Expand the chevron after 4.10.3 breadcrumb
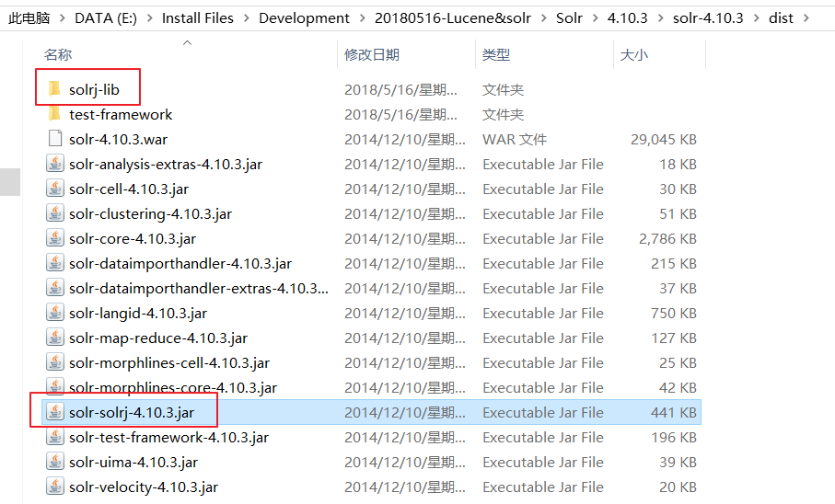The image size is (835, 504). (661, 18)
